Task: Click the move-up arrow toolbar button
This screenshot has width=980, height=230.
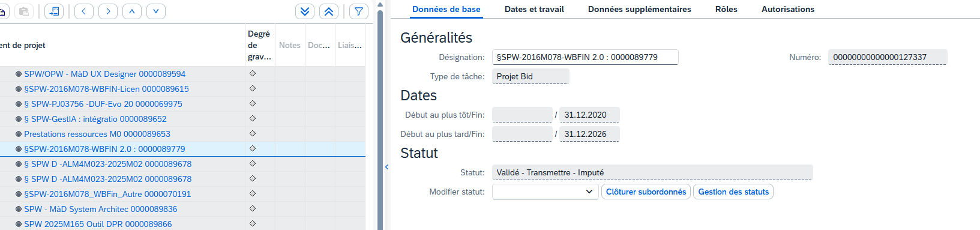Action: 132,11
